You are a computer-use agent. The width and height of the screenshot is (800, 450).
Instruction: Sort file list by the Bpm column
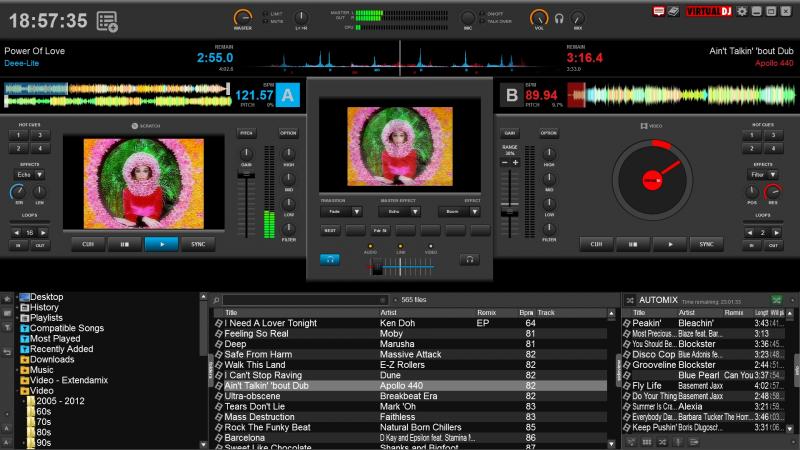click(526, 312)
